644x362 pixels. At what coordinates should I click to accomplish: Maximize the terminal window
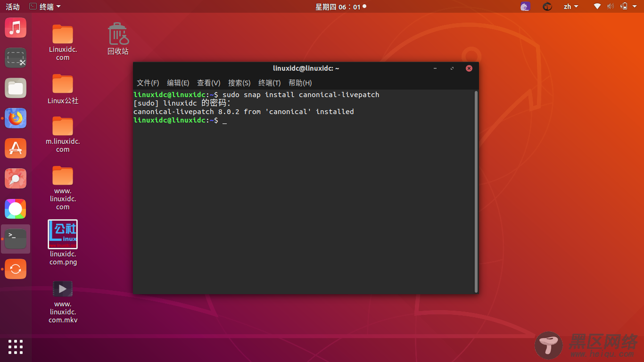point(452,68)
